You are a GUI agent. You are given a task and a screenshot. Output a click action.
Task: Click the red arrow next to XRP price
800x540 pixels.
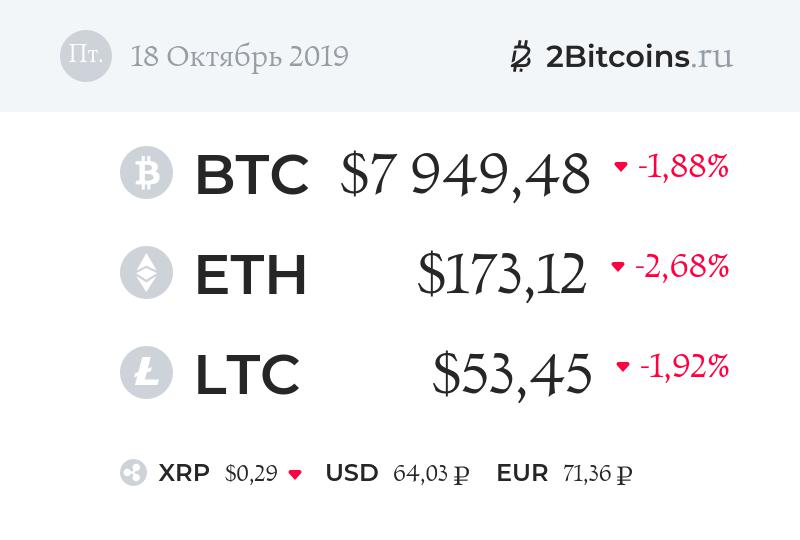[x=295, y=475]
